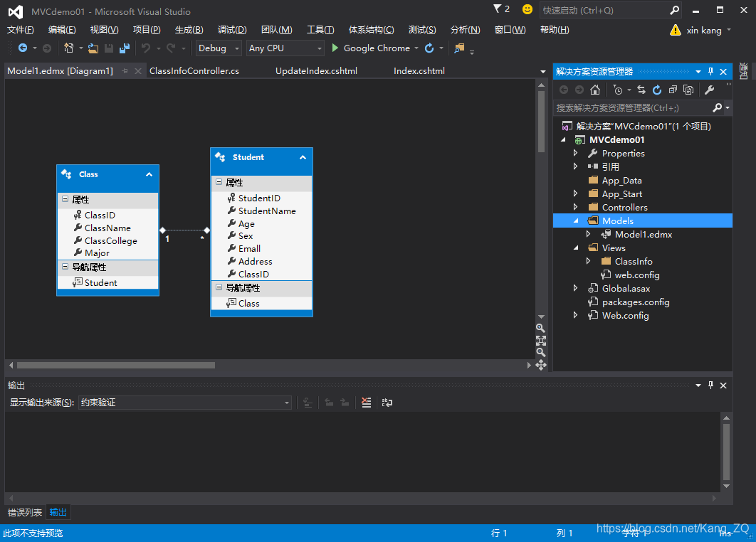This screenshot has height=542, width=756.
Task: Click the zoom in magnifier on diagram
Action: pyautogui.click(x=540, y=328)
